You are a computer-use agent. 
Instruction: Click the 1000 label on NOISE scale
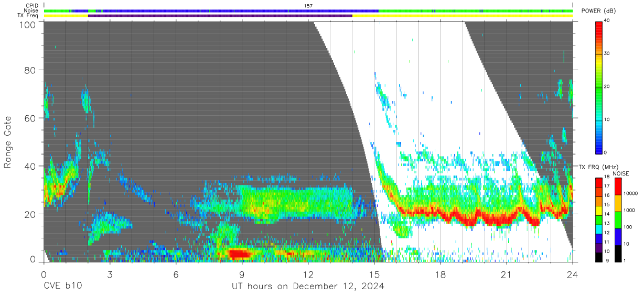[x=629, y=211]
